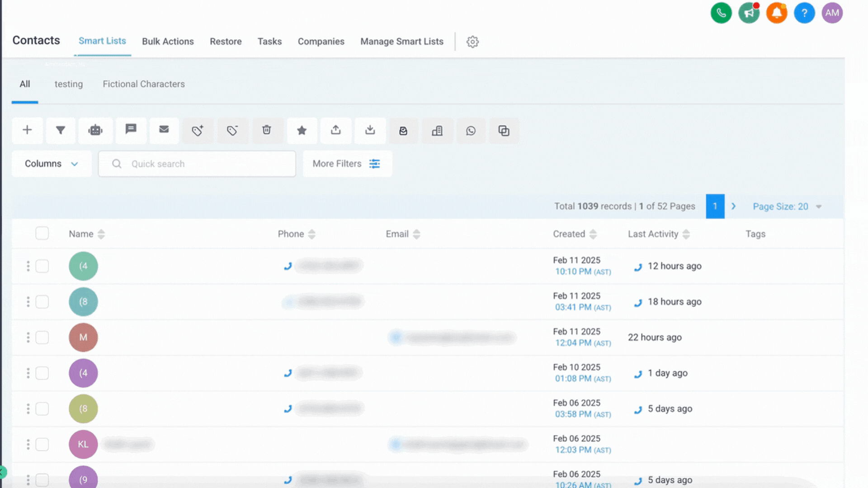The width and height of the screenshot is (868, 488).
Task: Select the SMS message icon in the toolbar
Action: click(131, 131)
